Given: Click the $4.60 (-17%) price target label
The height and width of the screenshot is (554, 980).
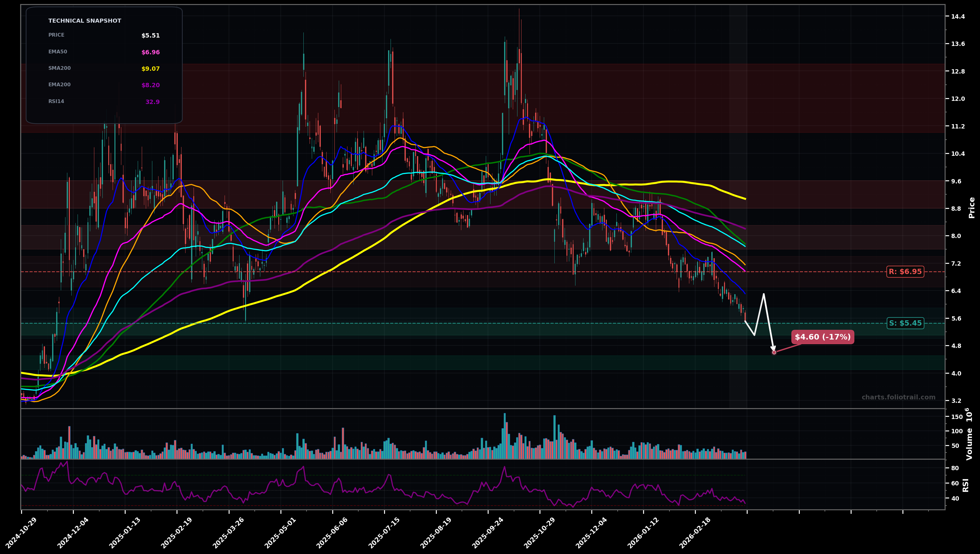Looking at the screenshot, I should pos(822,337).
